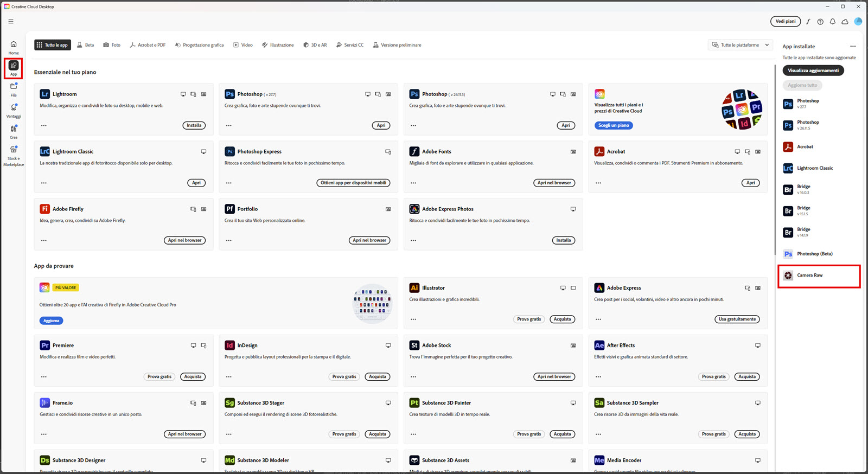Click the Premiere app icon
The image size is (868, 474).
point(45,345)
